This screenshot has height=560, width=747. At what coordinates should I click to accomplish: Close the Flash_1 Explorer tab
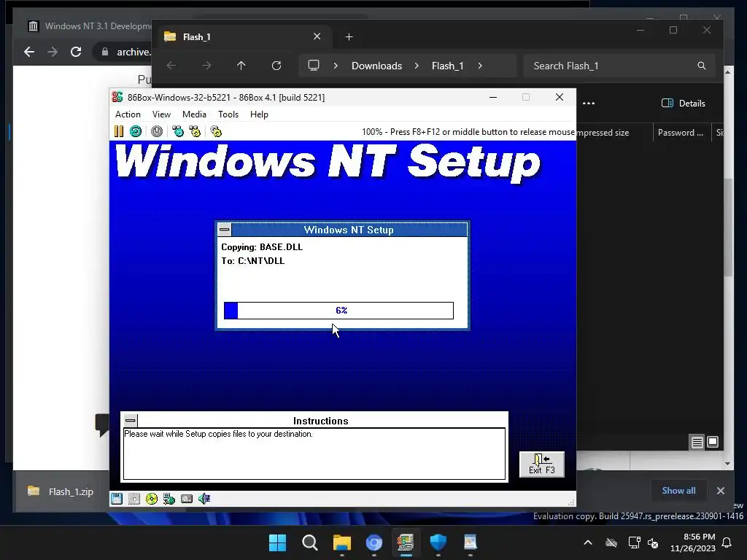[317, 36]
